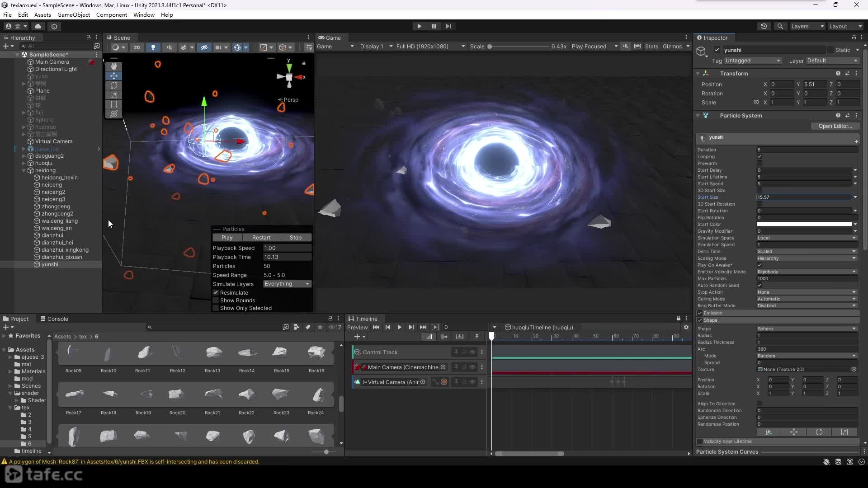Screen dimensions: 868x488
Task: Collapse the heidong hierarchy item
Action: (24, 170)
